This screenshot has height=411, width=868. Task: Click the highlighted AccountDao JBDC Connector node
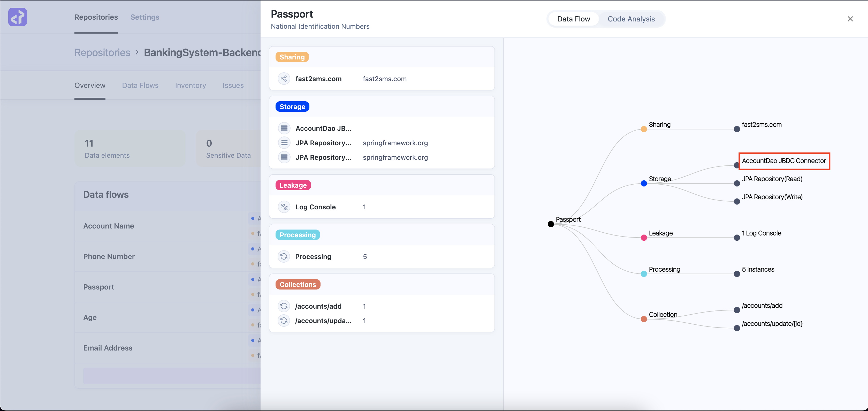784,161
